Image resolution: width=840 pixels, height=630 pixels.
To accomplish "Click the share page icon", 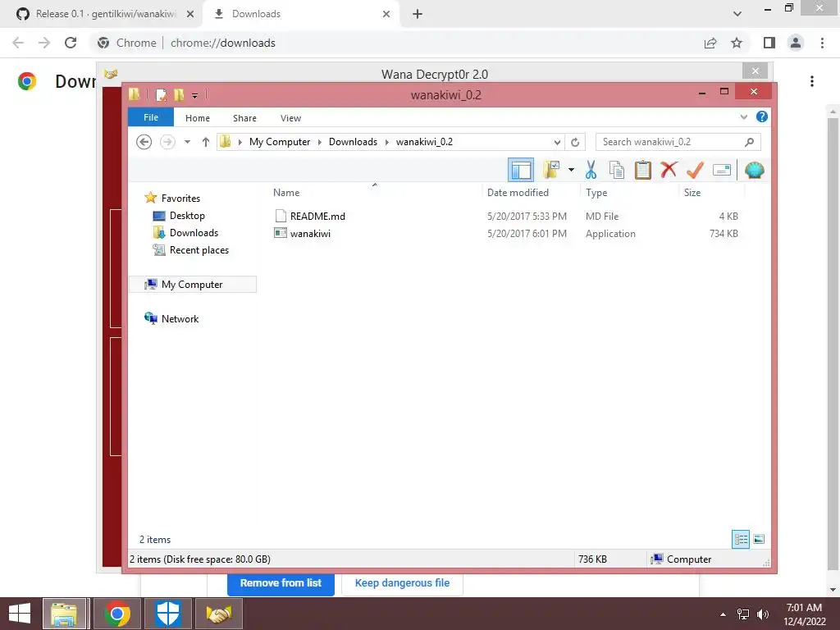I will [x=710, y=43].
